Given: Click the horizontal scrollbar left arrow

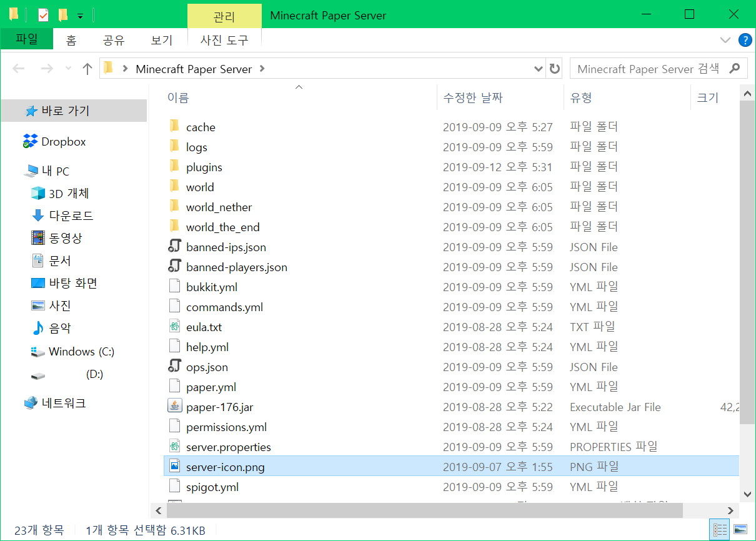Looking at the screenshot, I should coord(158,510).
